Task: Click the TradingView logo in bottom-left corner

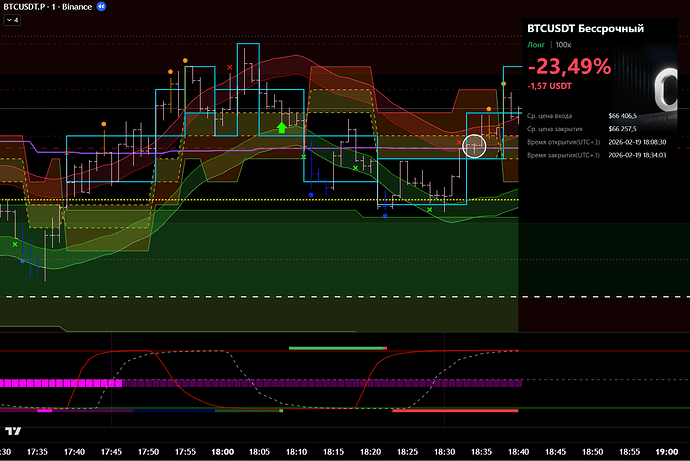Action: click(x=13, y=432)
